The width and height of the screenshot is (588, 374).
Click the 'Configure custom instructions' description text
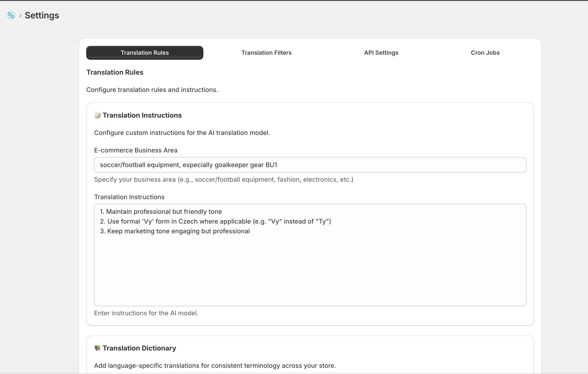pyautogui.click(x=182, y=133)
